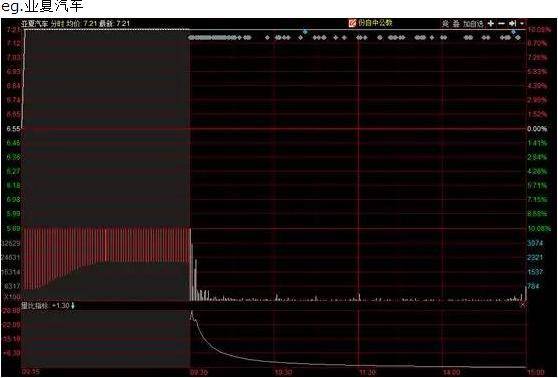Select the first grey diamond marker at 09:30
The width and height of the screenshot is (558, 378).
point(190,37)
